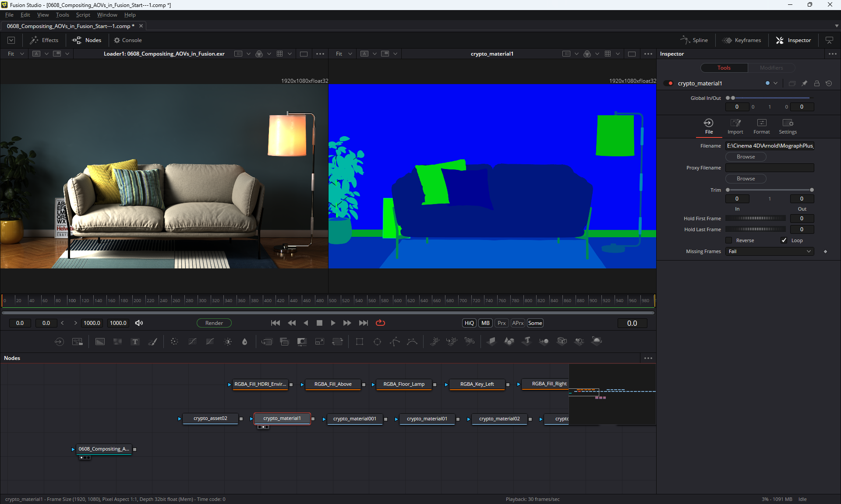Switch to the Format tab in Inspector
This screenshot has height=504, width=841.
[x=761, y=126]
